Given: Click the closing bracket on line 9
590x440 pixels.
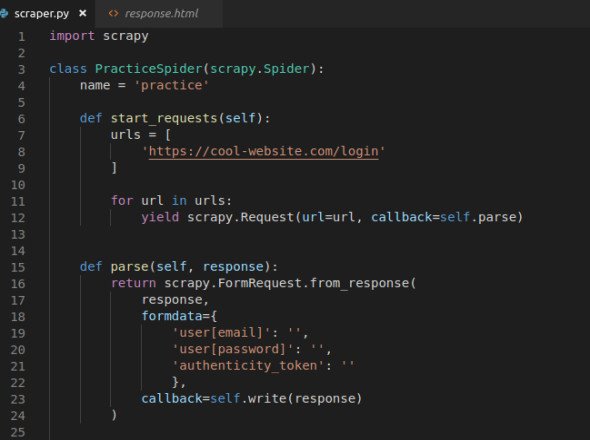Looking at the screenshot, I should click(114, 167).
